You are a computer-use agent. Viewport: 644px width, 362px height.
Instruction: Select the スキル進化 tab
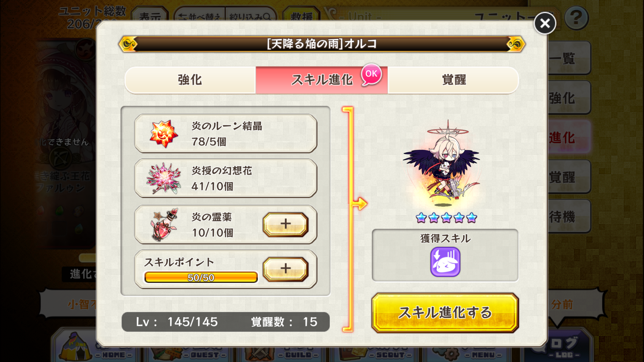pos(322,80)
